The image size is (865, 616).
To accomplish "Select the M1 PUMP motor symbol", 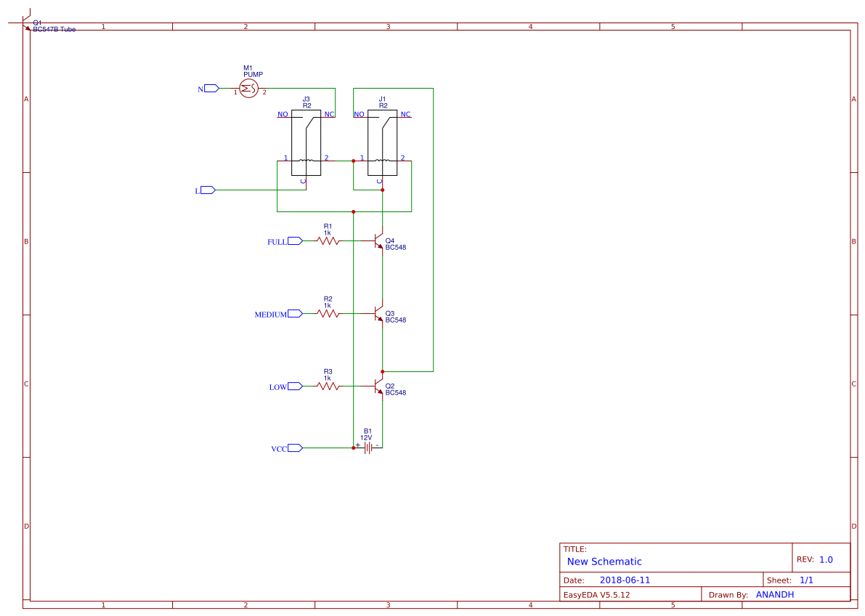I will click(249, 89).
